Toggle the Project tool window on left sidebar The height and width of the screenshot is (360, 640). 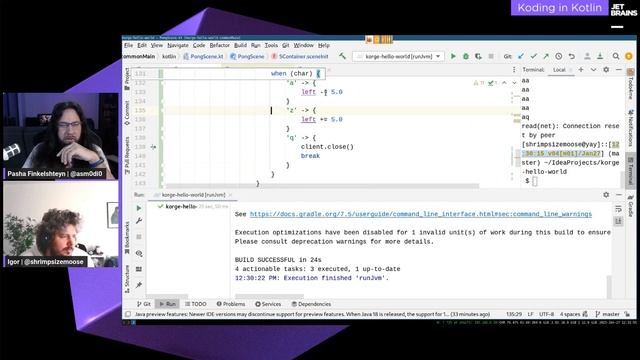pos(127,79)
